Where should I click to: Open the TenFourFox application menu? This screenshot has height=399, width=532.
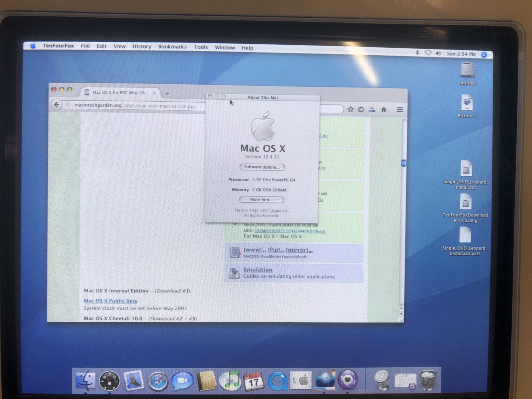(x=58, y=45)
